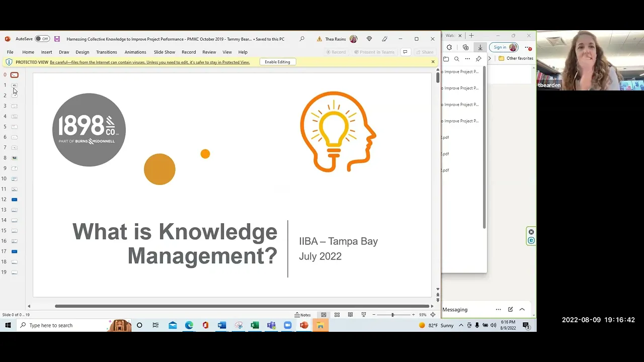644x362 pixels.
Task: Switch to Slide Sorter view icon
Action: coord(337,315)
